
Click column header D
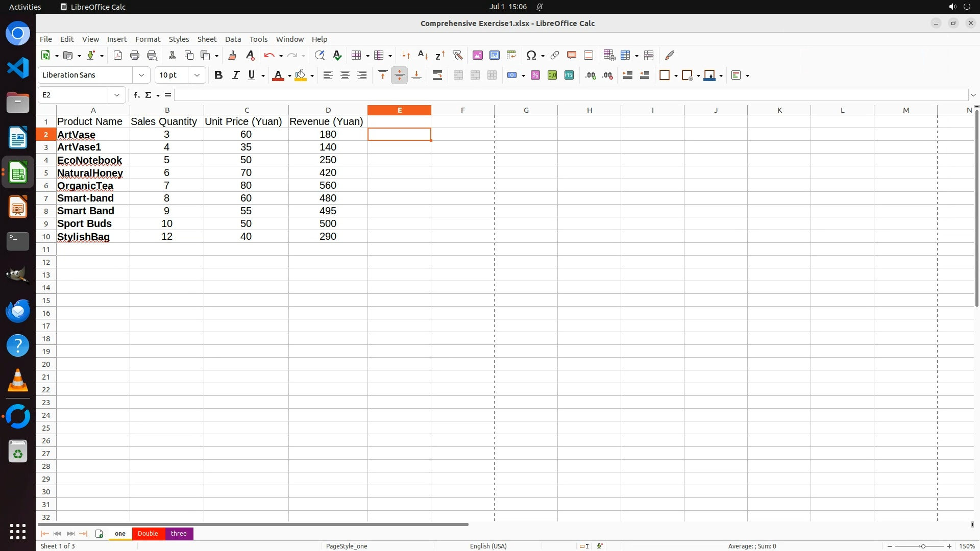328,110
